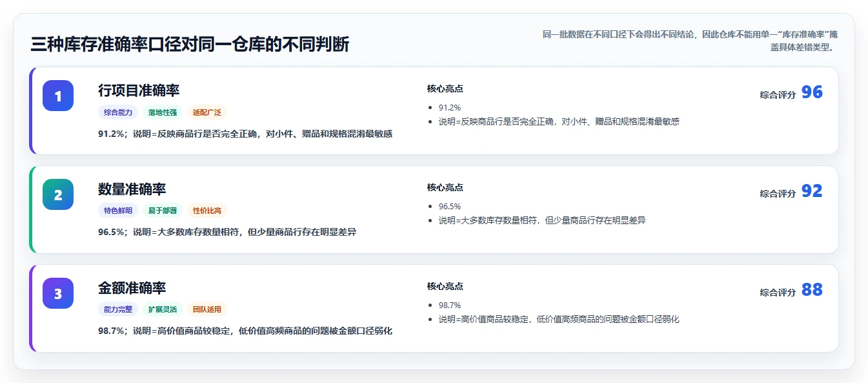Click the 适配广泛 tag

coord(207,112)
